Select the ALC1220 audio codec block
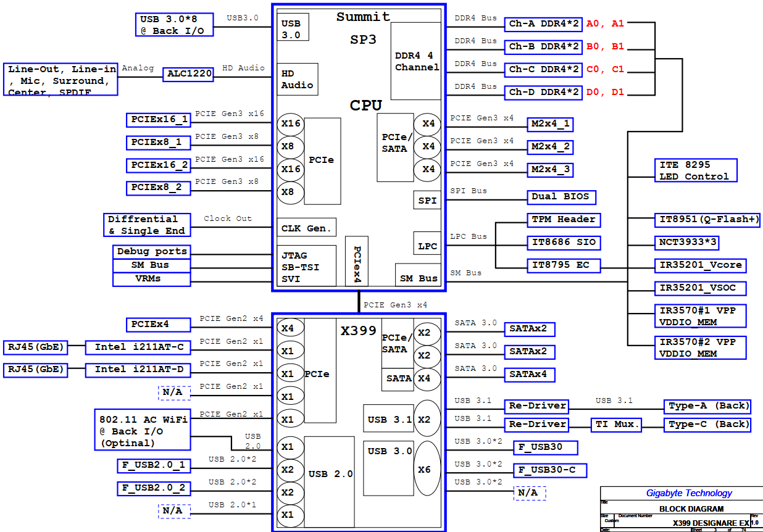Image resolution: width=763 pixels, height=532 pixels. (x=189, y=74)
